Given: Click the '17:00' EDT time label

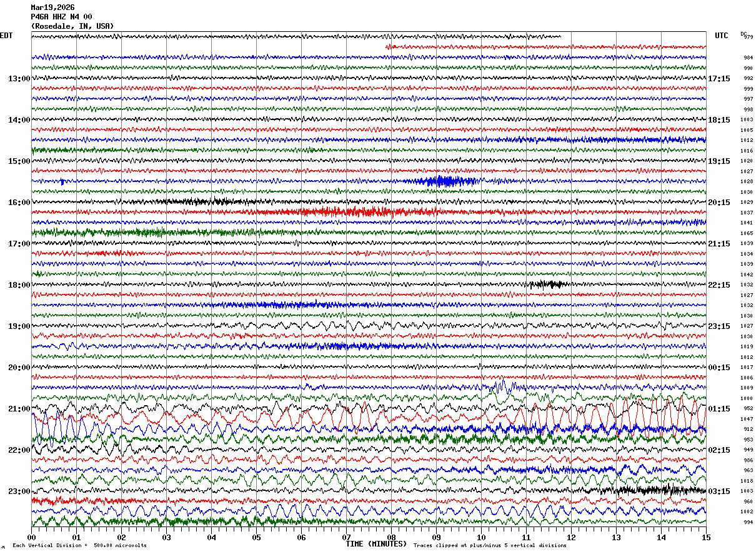Looking at the screenshot, I should (x=19, y=244).
